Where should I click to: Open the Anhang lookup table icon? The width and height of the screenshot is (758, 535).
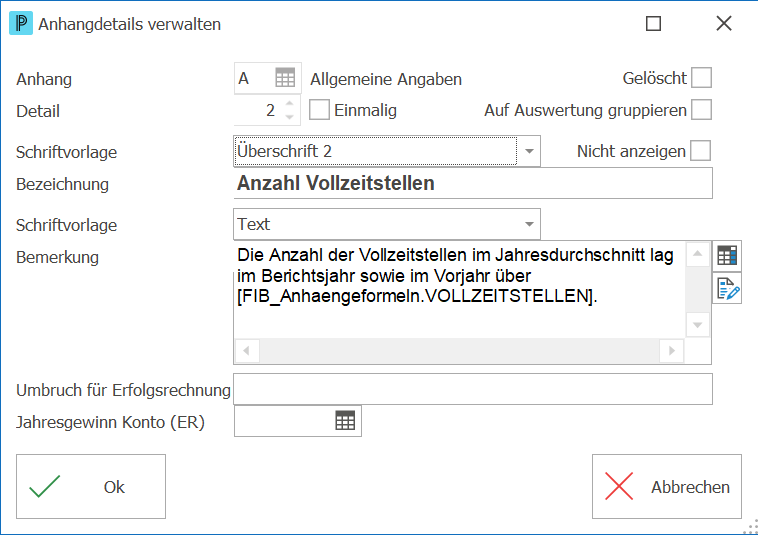click(x=285, y=78)
